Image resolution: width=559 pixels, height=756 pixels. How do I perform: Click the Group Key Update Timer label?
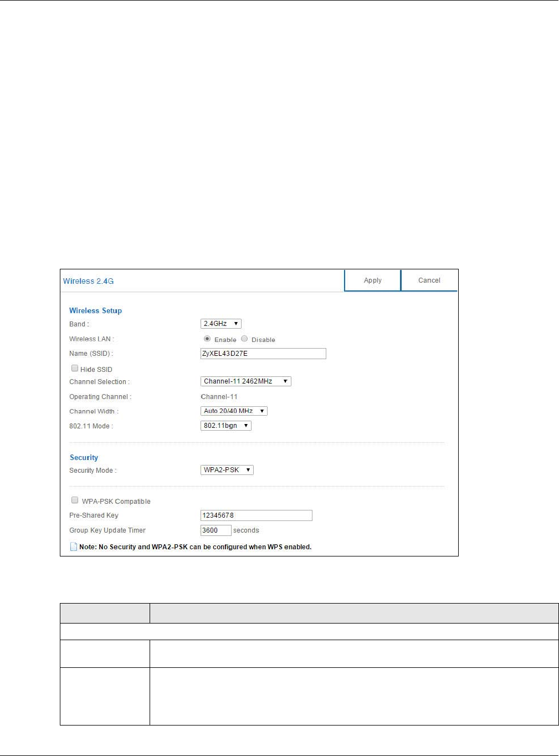tap(107, 530)
